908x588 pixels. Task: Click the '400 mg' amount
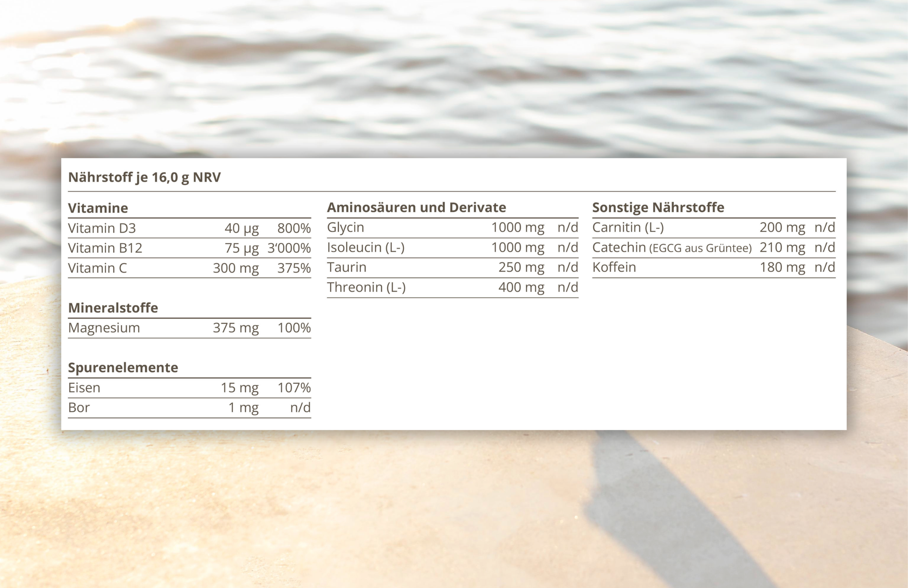(521, 288)
